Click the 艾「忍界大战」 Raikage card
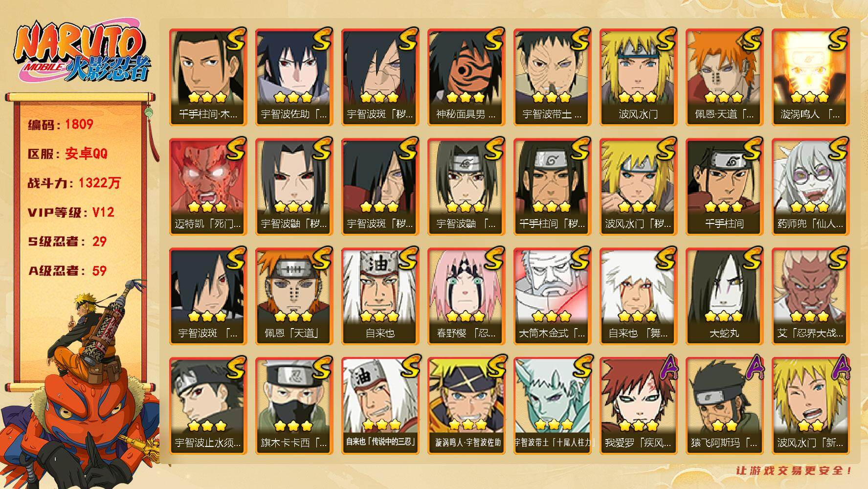This screenshot has width=868, height=489. click(810, 296)
